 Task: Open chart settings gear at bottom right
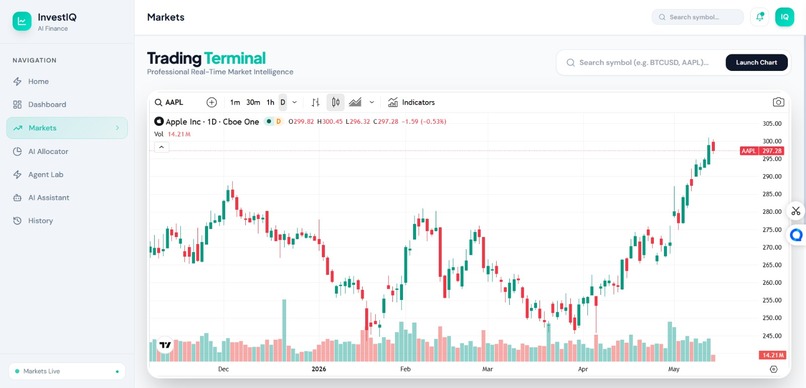pyautogui.click(x=773, y=369)
